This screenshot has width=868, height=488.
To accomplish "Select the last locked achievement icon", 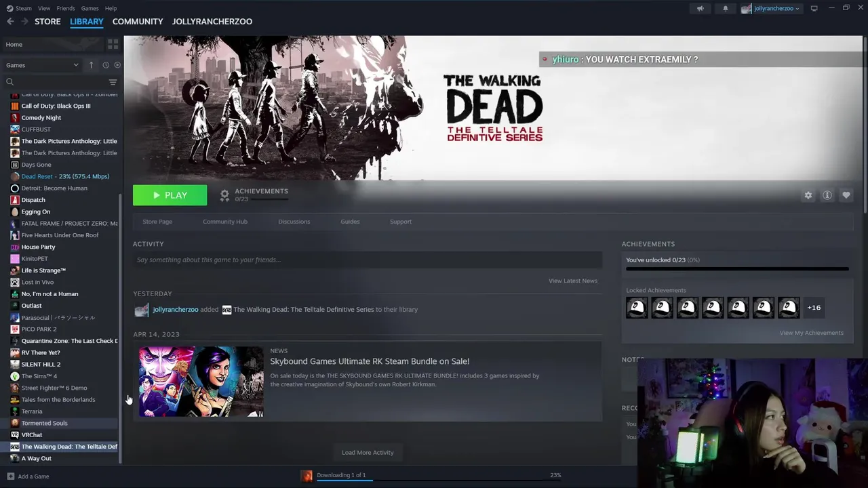I will coord(789,308).
